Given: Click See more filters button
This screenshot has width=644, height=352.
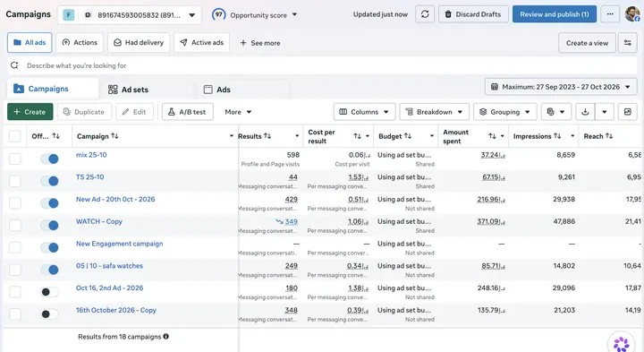Looking at the screenshot, I should [x=260, y=43].
